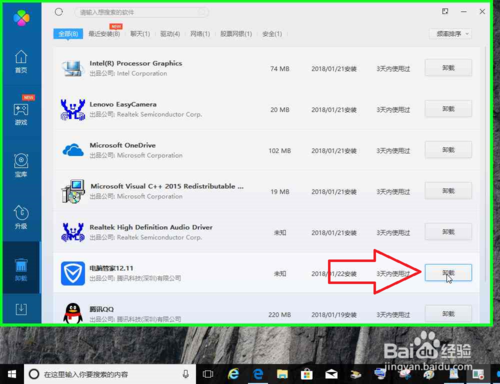Open the 游戏 games section in sidebar
This screenshot has height=384, width=500.
point(21,114)
